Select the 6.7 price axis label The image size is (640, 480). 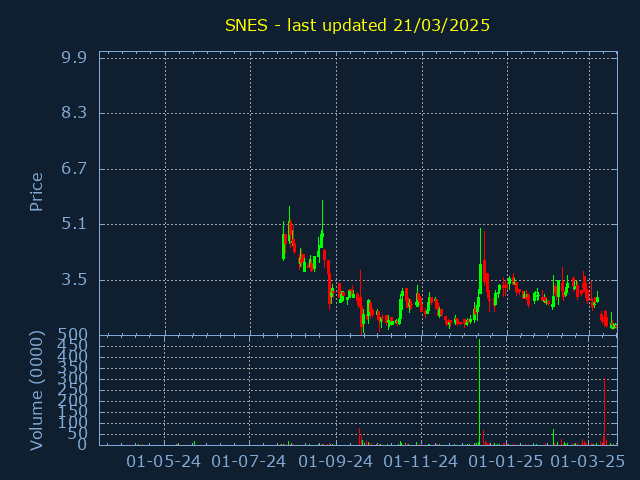point(74,168)
